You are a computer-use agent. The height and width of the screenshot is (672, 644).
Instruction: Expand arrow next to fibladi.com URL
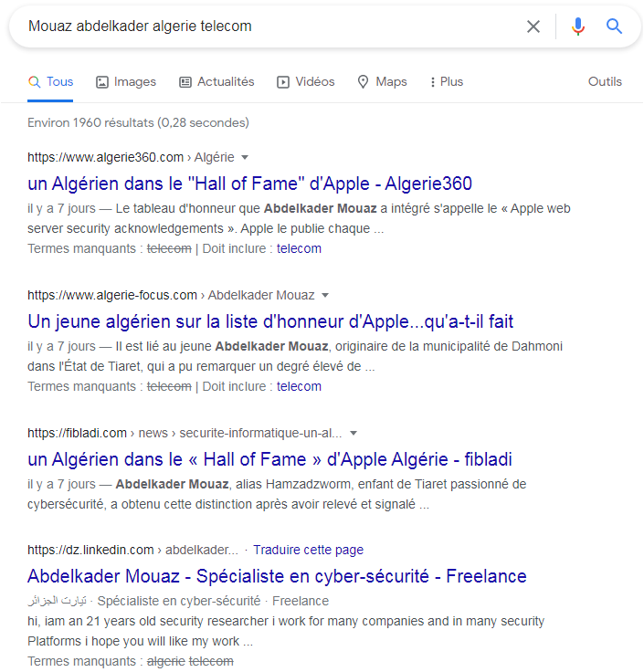354,433
